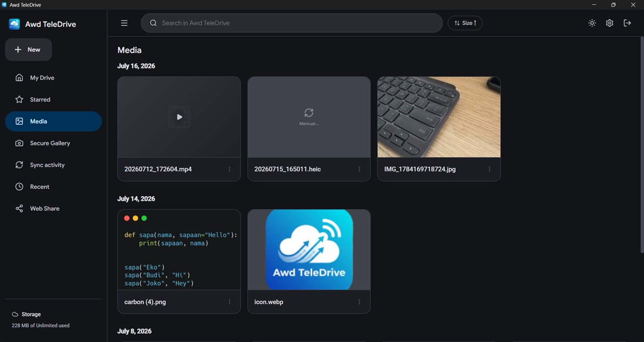Open Sync activity page
This screenshot has width=644, height=342.
click(53, 165)
